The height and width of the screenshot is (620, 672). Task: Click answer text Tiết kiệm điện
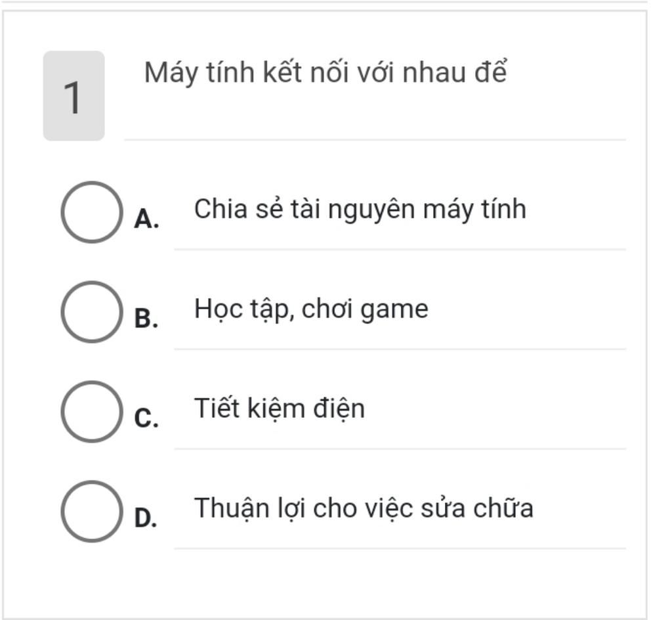[x=280, y=409]
